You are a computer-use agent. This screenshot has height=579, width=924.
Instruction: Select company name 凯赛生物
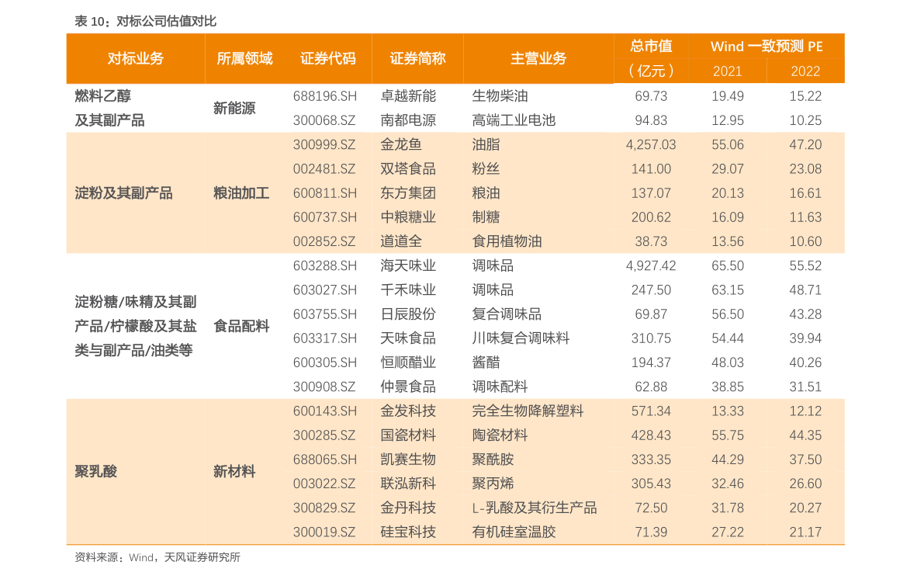click(x=408, y=459)
